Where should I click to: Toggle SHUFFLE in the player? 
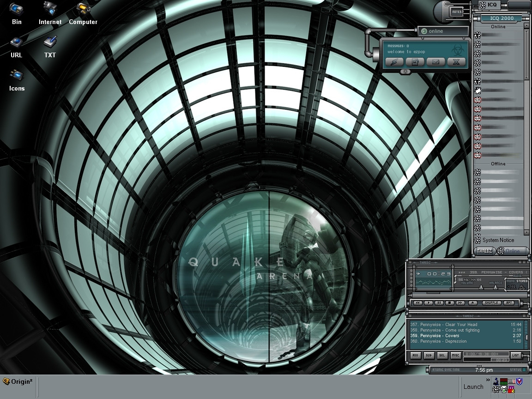[492, 302]
